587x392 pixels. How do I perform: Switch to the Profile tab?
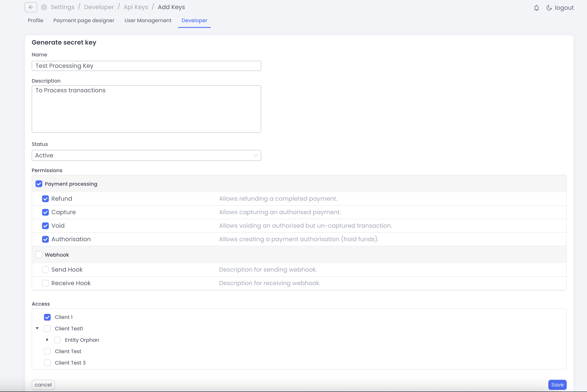click(x=35, y=20)
